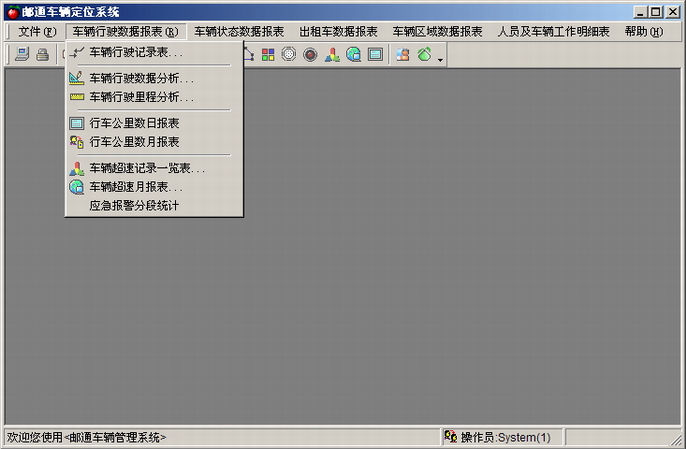Open the 出租车数据报表 menu
The height and width of the screenshot is (449, 686).
click(338, 32)
